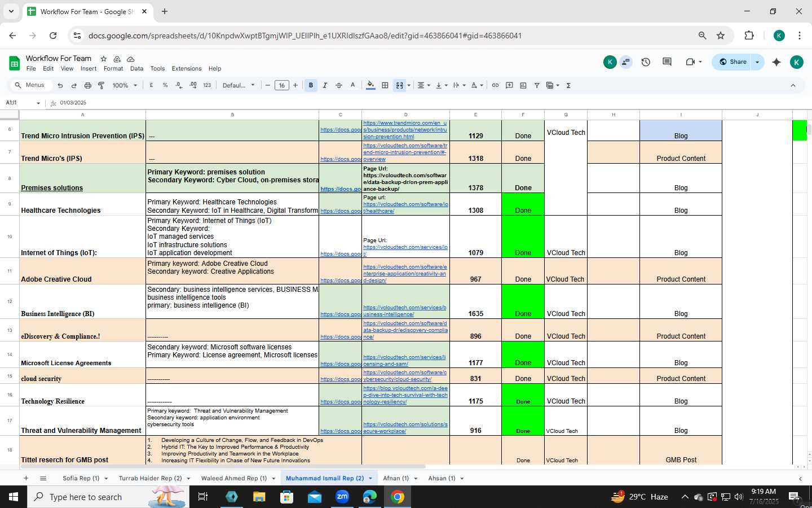
Task: Click the Windows Start button
Action: pos(14,497)
